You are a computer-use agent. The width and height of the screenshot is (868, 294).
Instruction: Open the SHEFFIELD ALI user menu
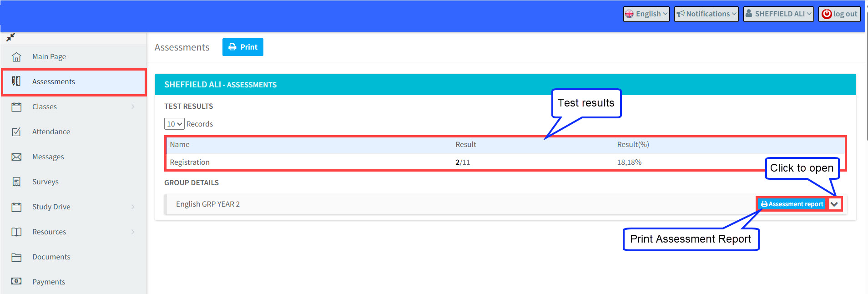tap(778, 14)
